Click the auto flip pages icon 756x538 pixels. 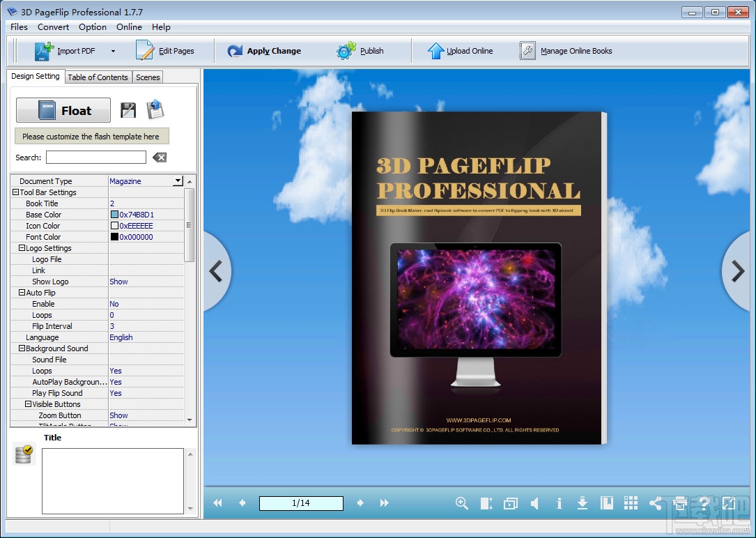(x=510, y=504)
